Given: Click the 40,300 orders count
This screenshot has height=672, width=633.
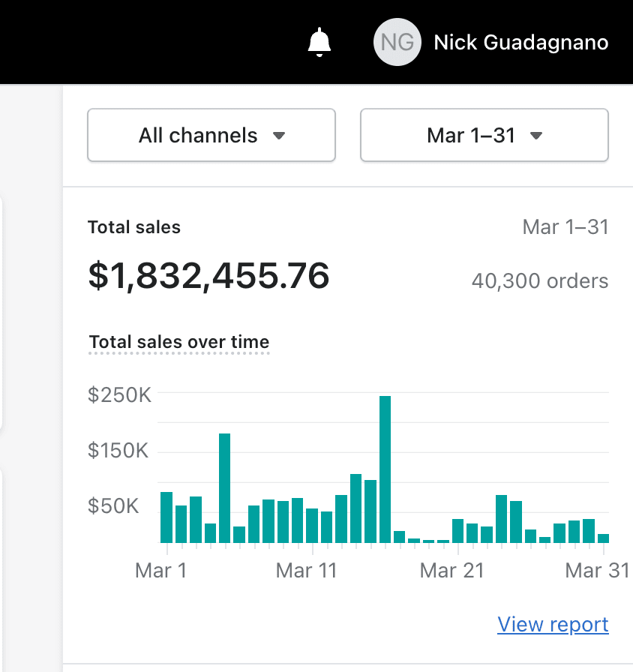Looking at the screenshot, I should pyautogui.click(x=540, y=281).
